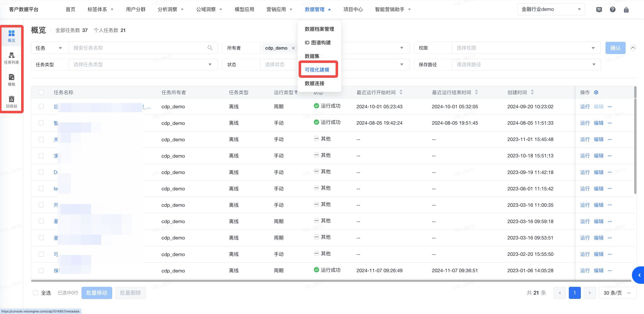Open the 项目中心 nav item

click(353, 9)
